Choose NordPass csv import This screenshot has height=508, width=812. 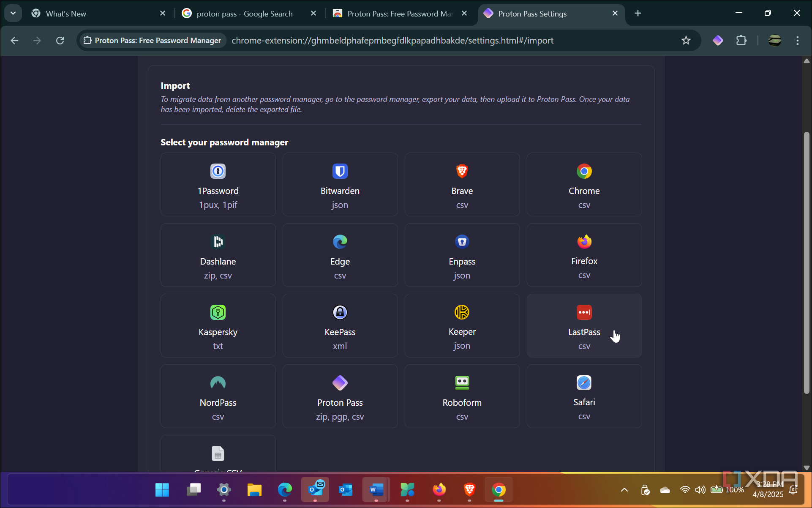point(218,396)
